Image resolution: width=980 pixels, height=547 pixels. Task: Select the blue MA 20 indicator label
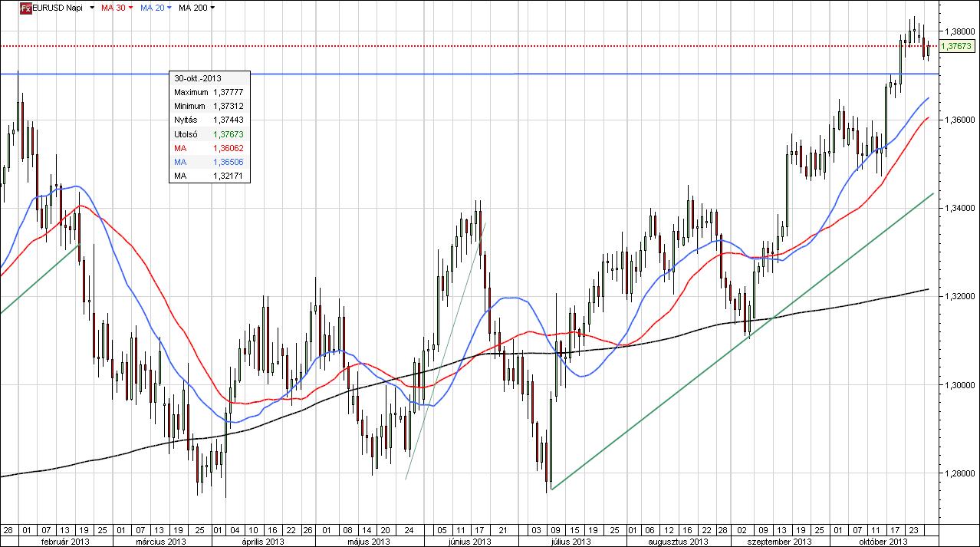(153, 8)
